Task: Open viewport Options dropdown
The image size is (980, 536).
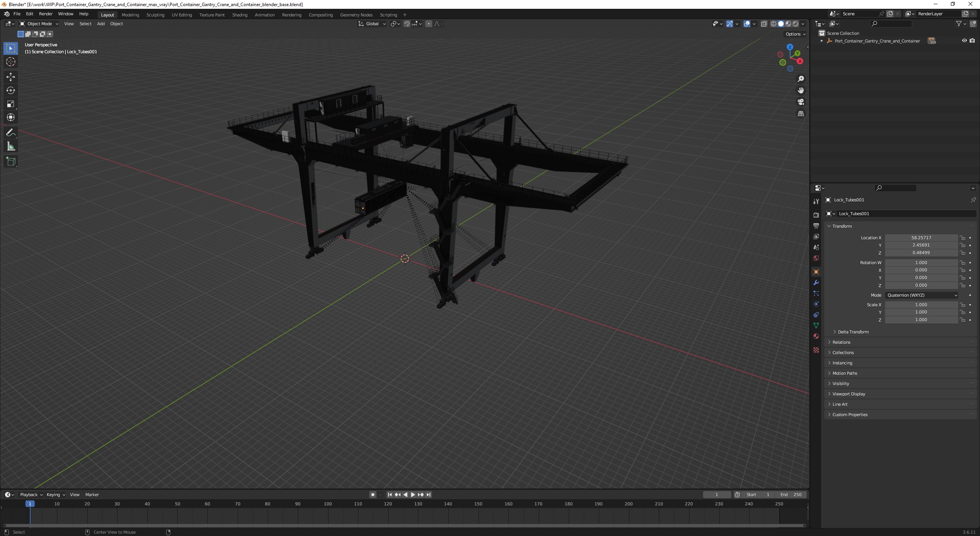Action: pos(795,34)
